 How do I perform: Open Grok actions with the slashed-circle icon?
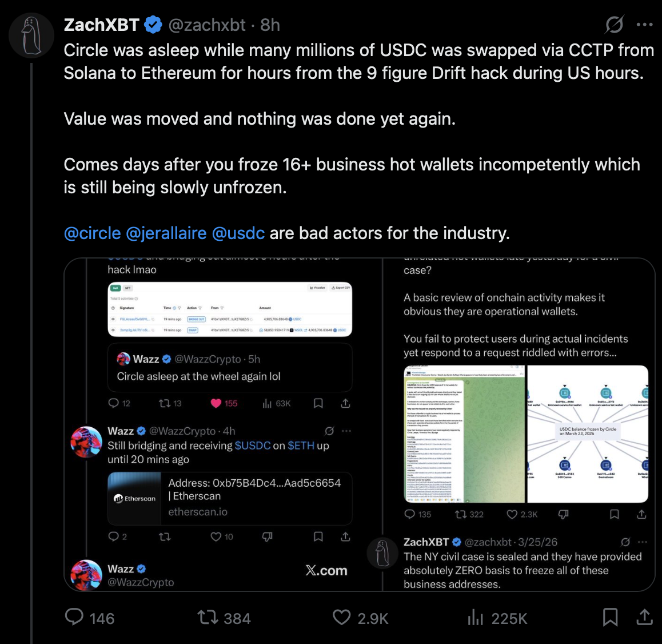pyautogui.click(x=613, y=25)
